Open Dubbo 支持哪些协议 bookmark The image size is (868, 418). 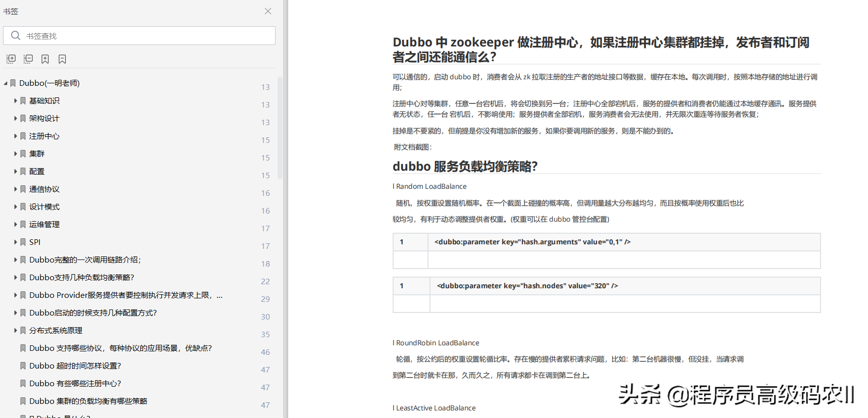point(121,348)
